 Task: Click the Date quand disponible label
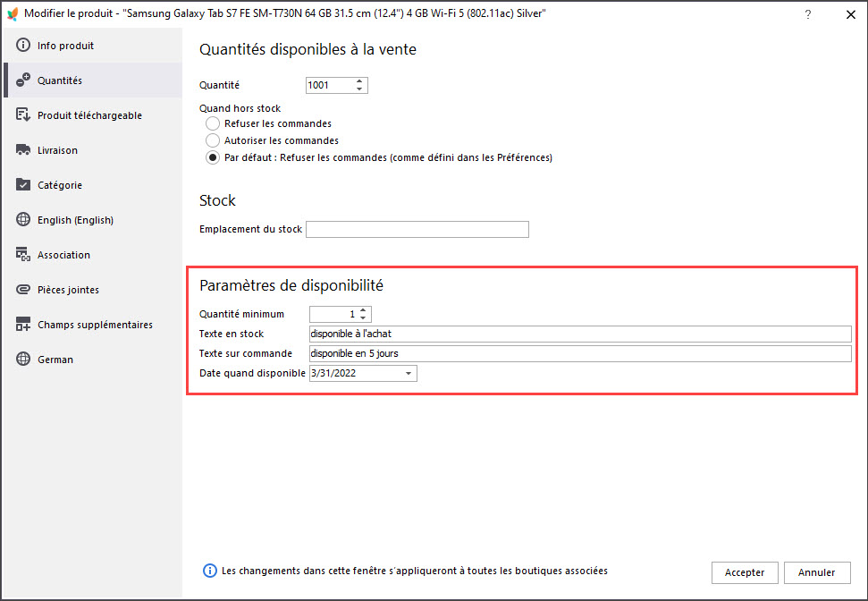(252, 373)
